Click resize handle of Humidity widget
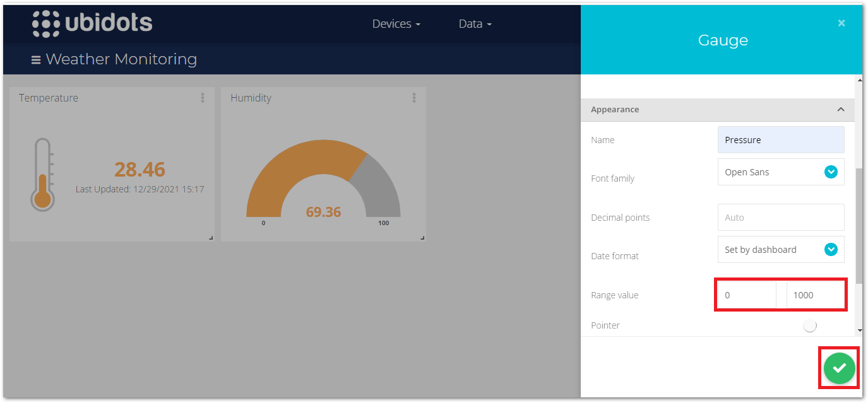868x403 pixels. click(x=422, y=237)
